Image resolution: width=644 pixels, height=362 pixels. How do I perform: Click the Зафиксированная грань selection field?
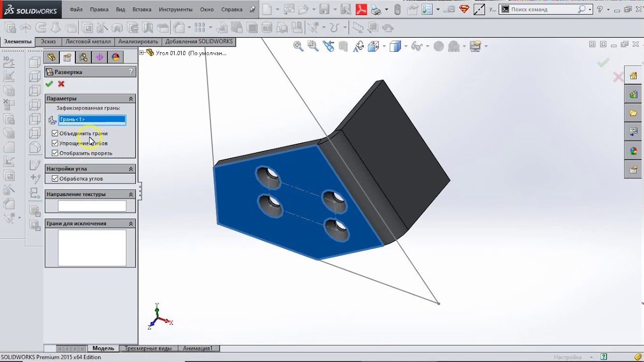(x=92, y=120)
